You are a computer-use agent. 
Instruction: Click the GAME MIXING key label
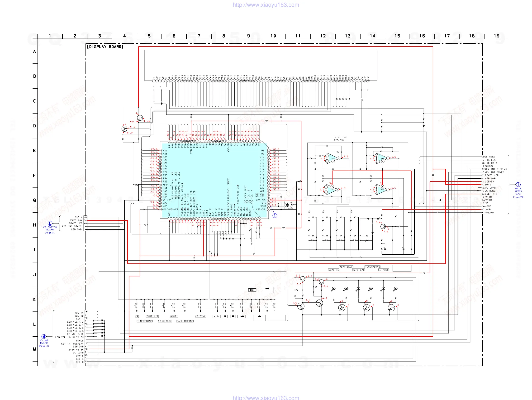coord(185,321)
